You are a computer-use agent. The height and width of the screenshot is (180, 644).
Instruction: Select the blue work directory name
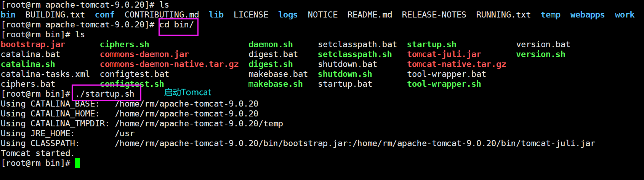[x=625, y=15]
